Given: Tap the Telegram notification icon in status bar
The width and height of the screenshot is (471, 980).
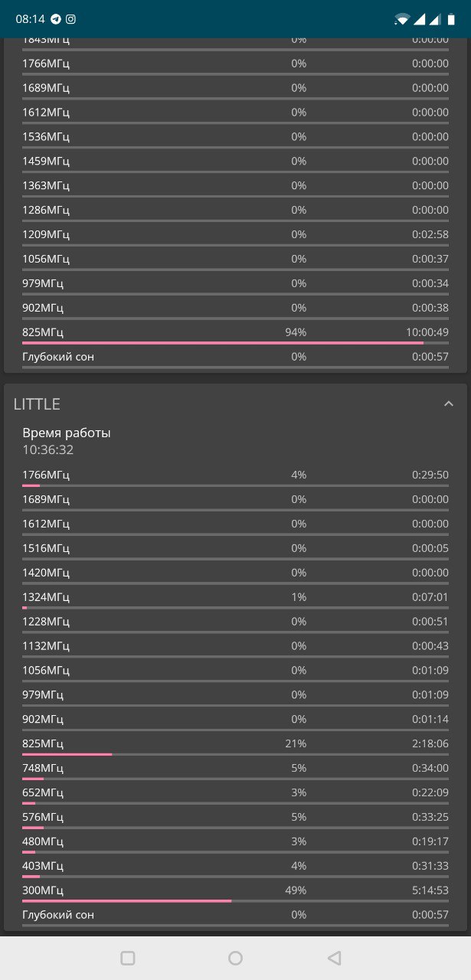Looking at the screenshot, I should 56,19.
